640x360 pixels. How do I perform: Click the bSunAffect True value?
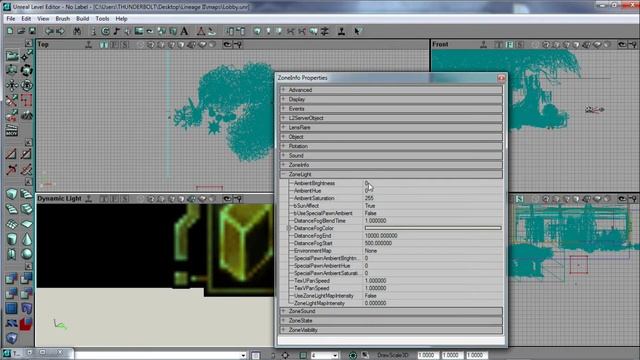(x=370, y=206)
